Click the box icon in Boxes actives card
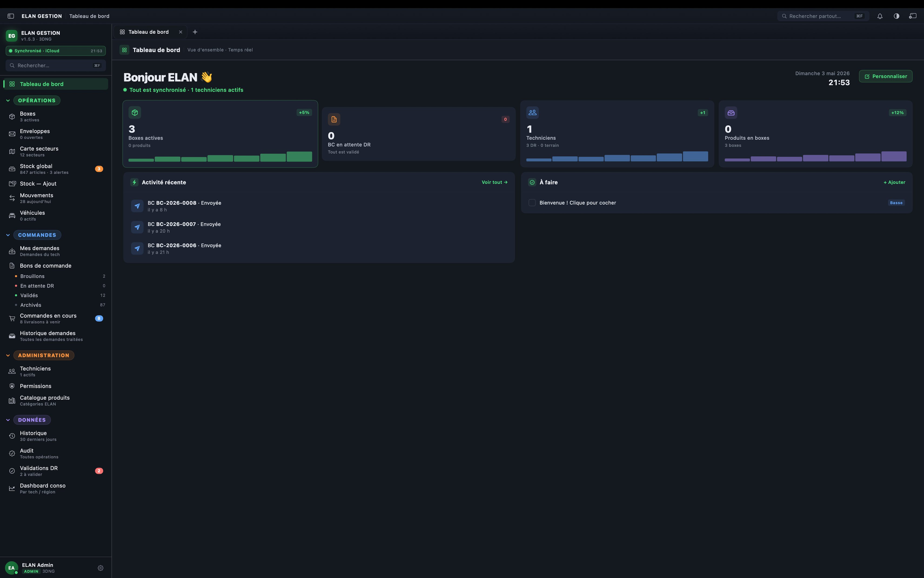924x578 pixels. coord(135,112)
